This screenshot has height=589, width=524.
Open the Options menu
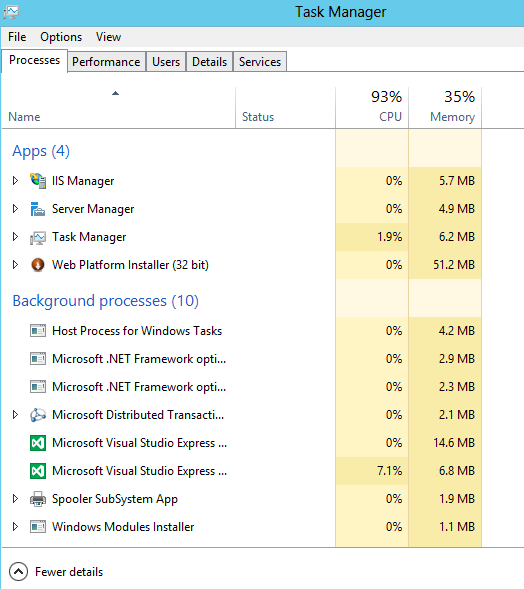click(61, 37)
